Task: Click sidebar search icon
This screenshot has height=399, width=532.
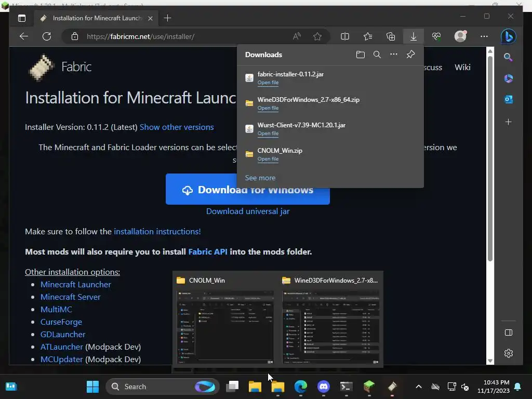Action: click(x=508, y=57)
